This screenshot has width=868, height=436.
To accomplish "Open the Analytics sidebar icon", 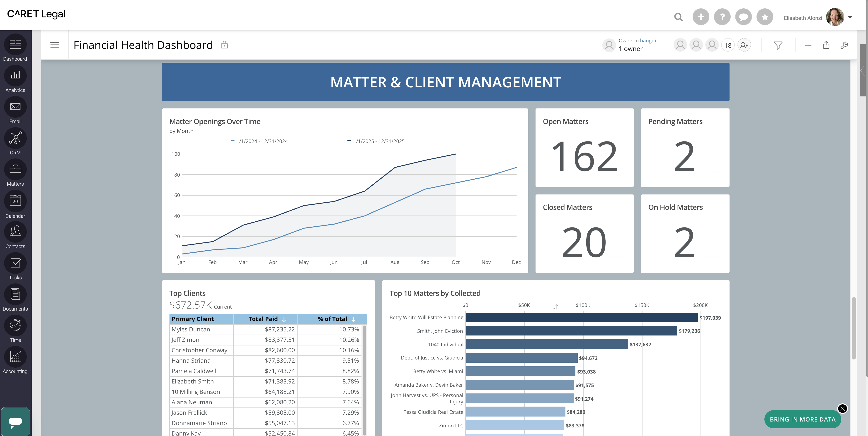I will click(15, 76).
